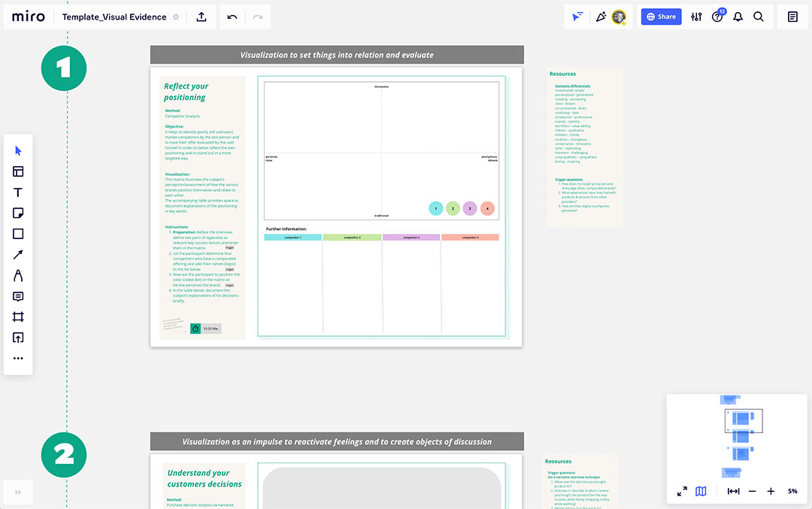Select the competitor 1 column header

click(292, 238)
